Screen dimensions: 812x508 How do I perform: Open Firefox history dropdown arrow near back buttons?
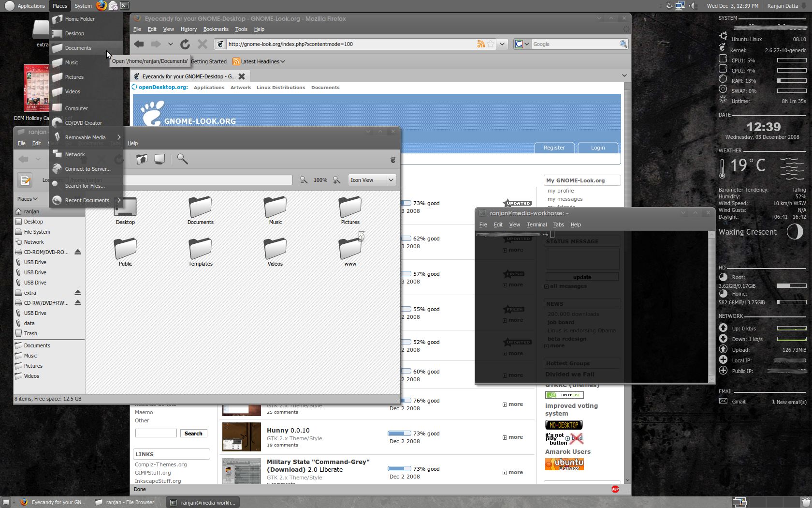(x=171, y=44)
